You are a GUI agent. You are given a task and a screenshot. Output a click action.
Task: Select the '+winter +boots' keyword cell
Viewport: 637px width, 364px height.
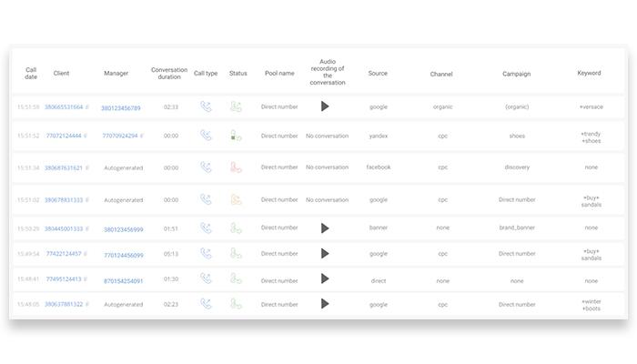pos(591,305)
